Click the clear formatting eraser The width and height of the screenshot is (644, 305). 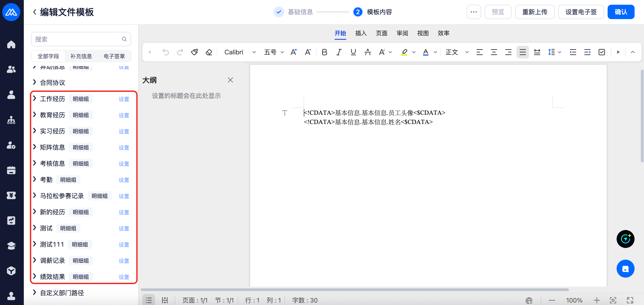coord(209,52)
